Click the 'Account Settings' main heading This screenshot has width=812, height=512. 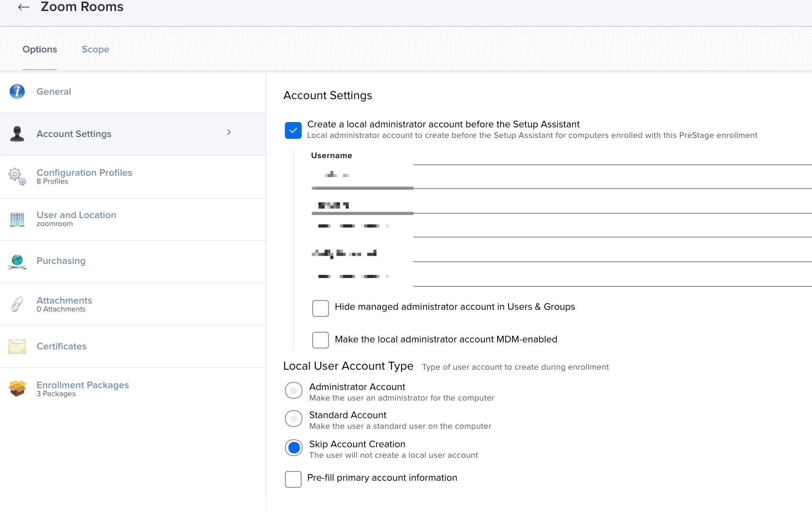click(x=328, y=96)
